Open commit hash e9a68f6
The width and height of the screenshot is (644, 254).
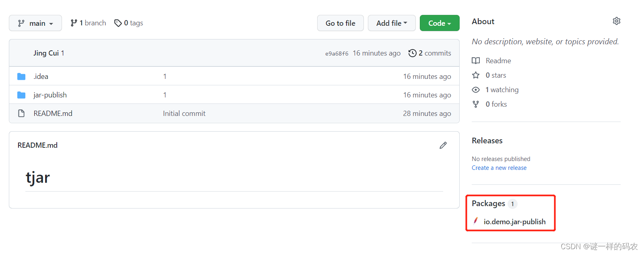(337, 54)
